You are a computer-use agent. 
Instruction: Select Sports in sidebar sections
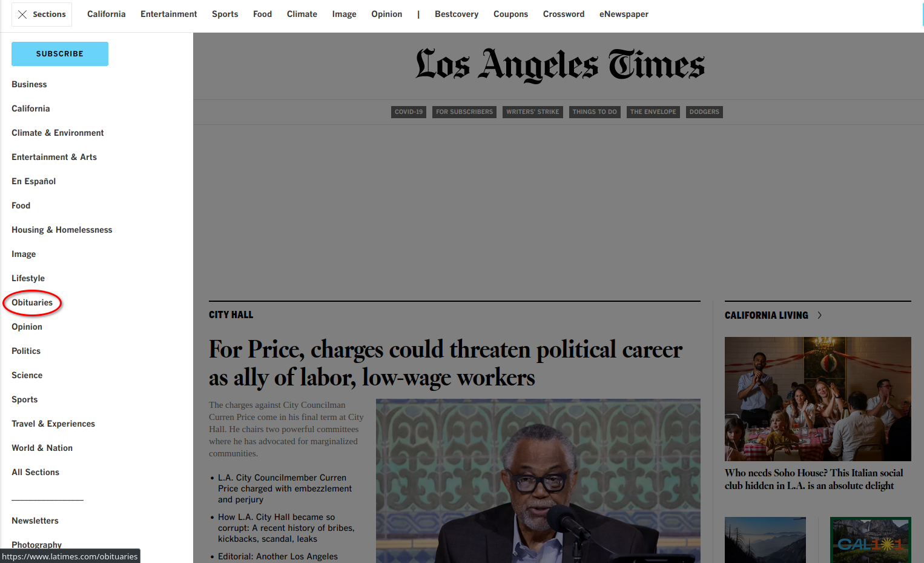click(x=25, y=399)
